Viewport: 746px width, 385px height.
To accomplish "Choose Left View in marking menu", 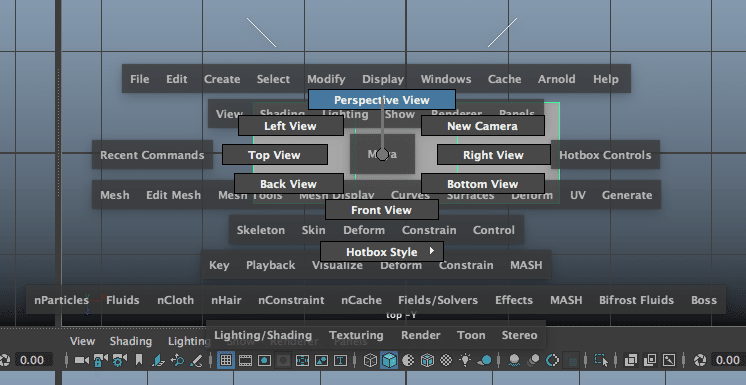I will point(290,126).
